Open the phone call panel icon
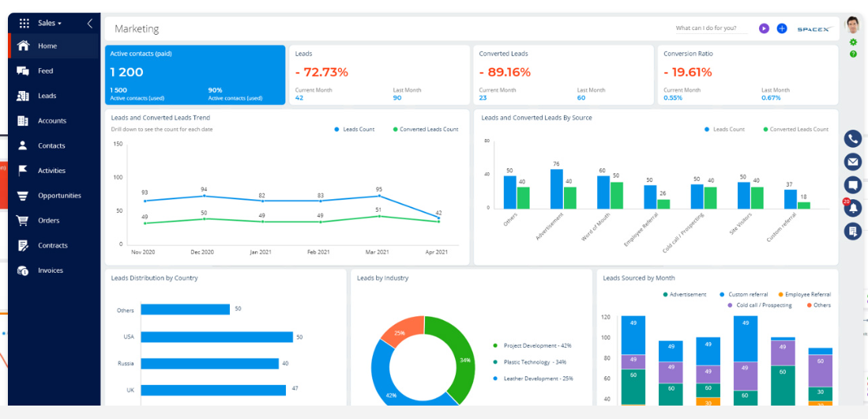This screenshot has height=419, width=868. point(852,139)
